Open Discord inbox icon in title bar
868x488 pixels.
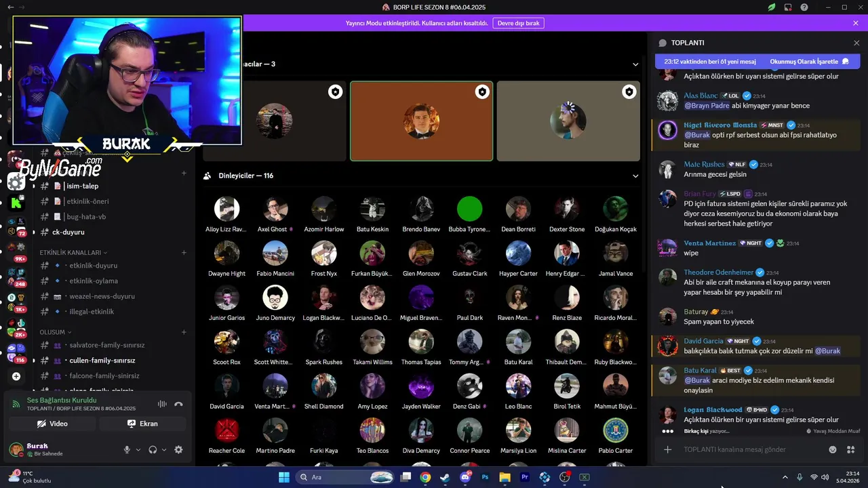click(x=788, y=7)
